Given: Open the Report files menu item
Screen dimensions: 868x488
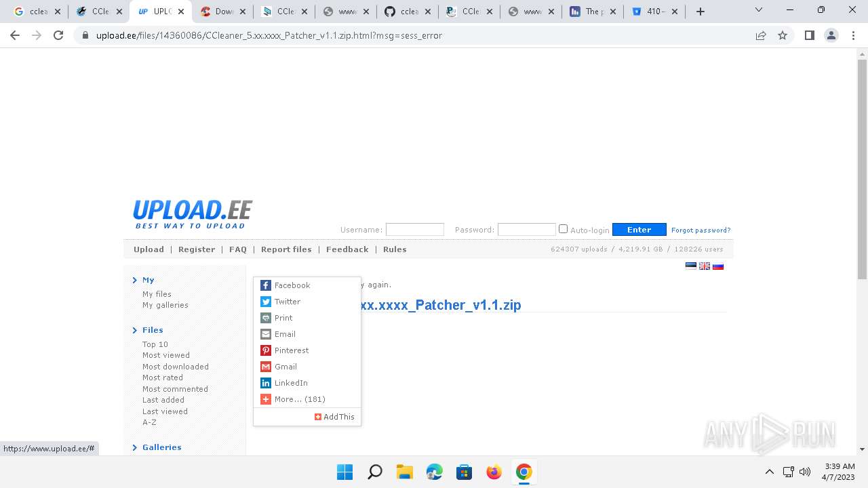Looking at the screenshot, I should click(x=286, y=249).
